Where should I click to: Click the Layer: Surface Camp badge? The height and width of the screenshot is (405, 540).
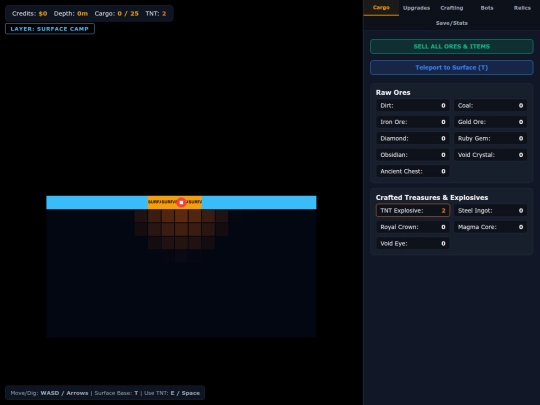click(50, 29)
